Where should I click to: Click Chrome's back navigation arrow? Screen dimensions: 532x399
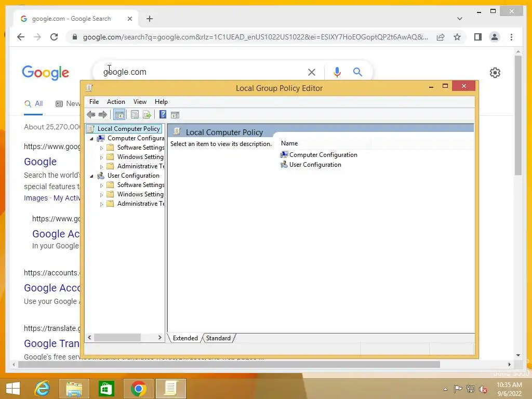click(x=21, y=37)
